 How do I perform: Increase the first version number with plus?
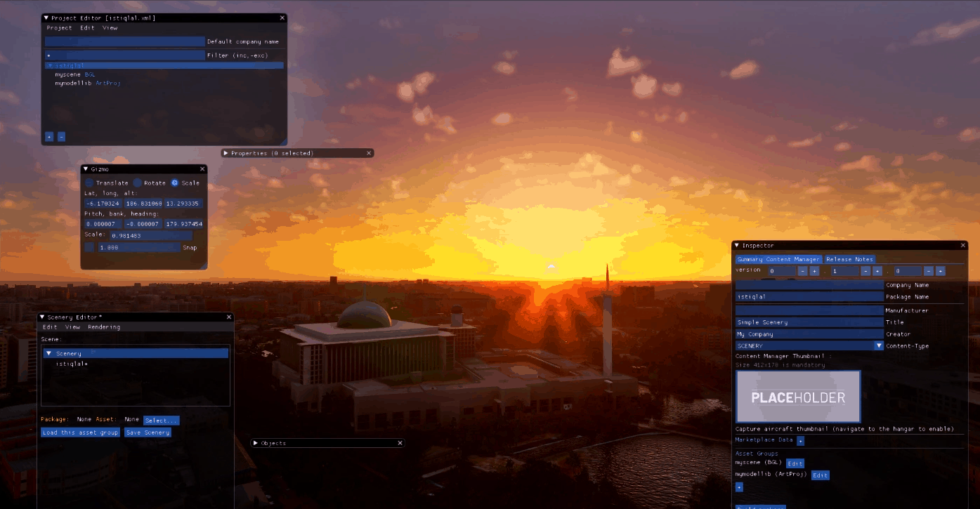pyautogui.click(x=814, y=271)
